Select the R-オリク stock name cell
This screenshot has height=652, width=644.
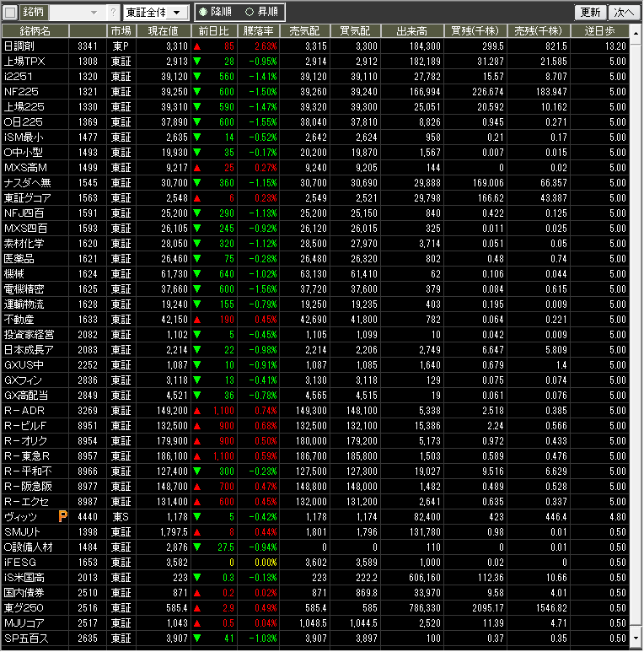(35, 441)
